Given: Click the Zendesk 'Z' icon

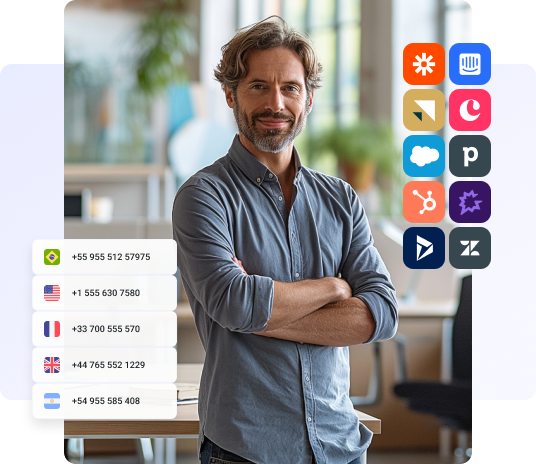Looking at the screenshot, I should click(470, 248).
